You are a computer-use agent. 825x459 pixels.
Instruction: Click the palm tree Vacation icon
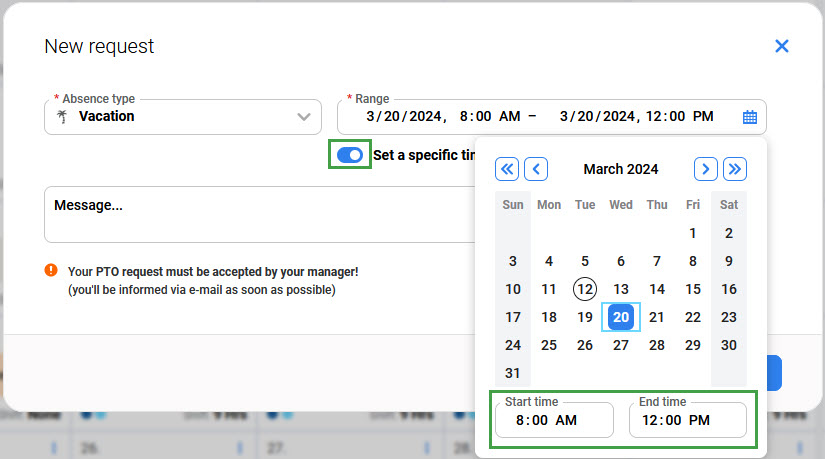[x=62, y=117]
